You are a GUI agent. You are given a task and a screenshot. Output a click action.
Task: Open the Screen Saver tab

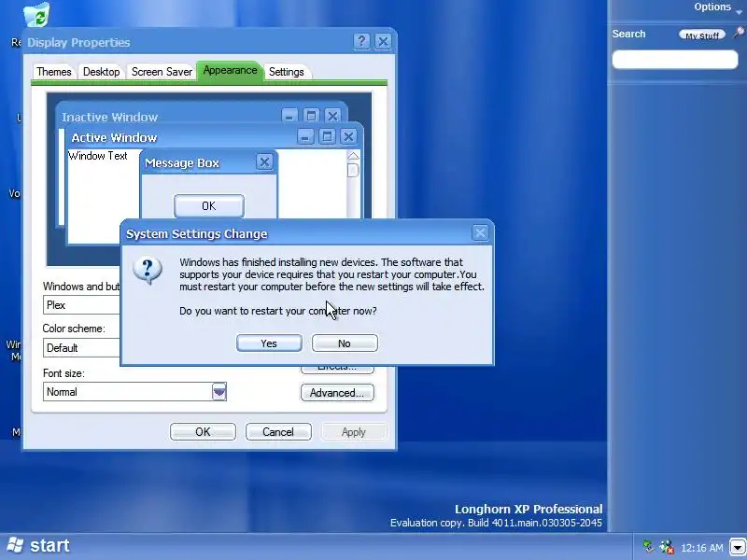[x=162, y=72]
